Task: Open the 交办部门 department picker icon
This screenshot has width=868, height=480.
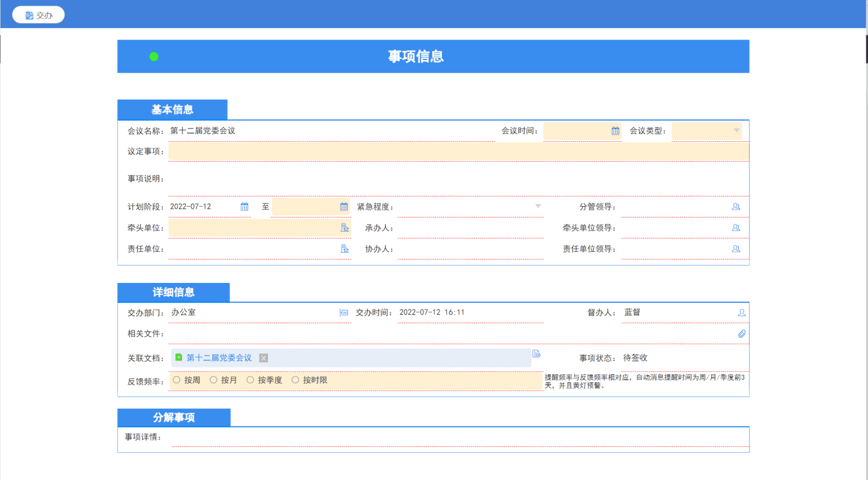Action: point(344,312)
